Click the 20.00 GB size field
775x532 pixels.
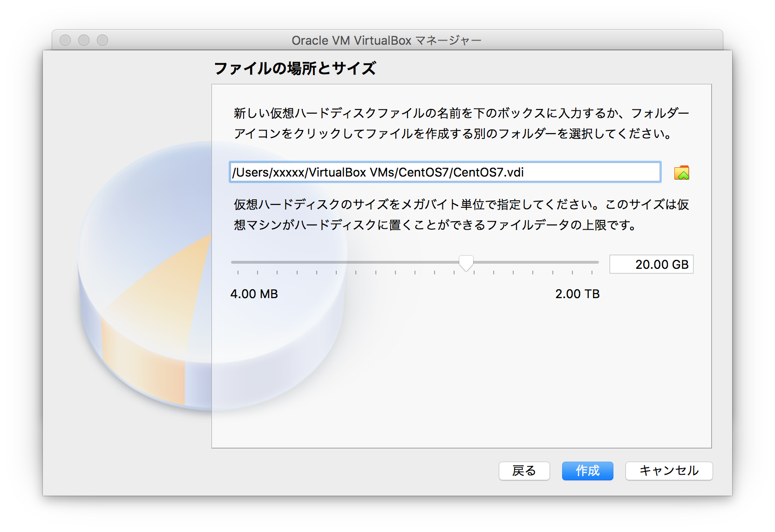[x=651, y=264]
